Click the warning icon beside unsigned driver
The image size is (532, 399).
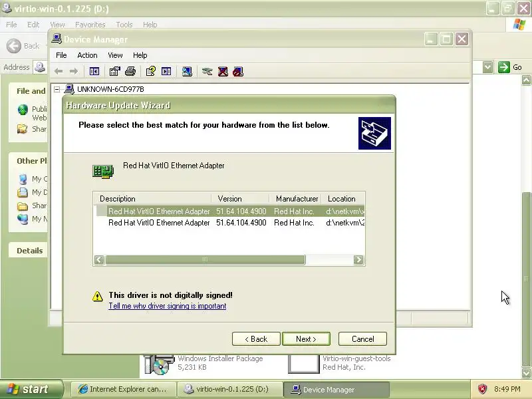(x=97, y=296)
